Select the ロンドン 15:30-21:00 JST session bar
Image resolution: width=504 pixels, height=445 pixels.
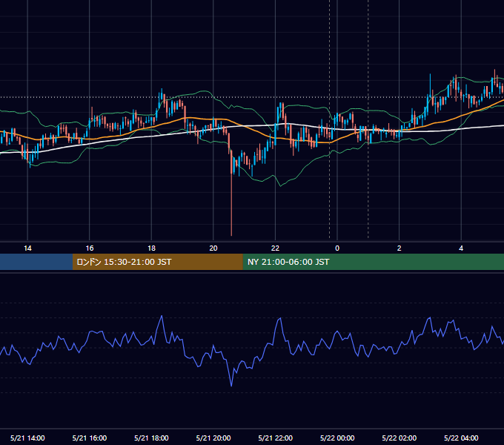click(157, 262)
